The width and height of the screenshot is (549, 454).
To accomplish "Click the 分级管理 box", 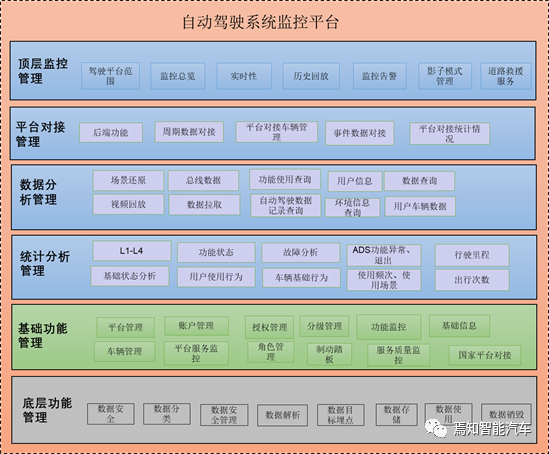I will coord(324,326).
